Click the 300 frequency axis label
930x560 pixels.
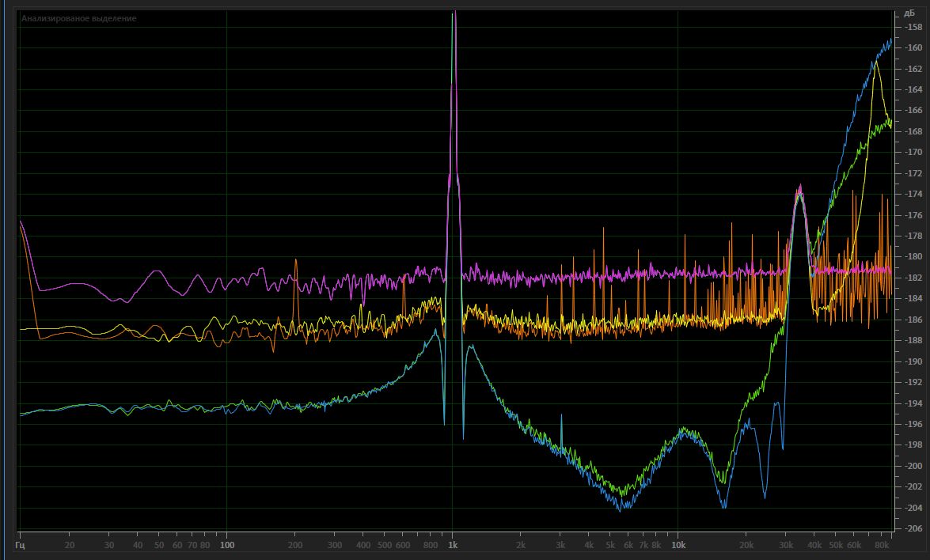(x=335, y=545)
